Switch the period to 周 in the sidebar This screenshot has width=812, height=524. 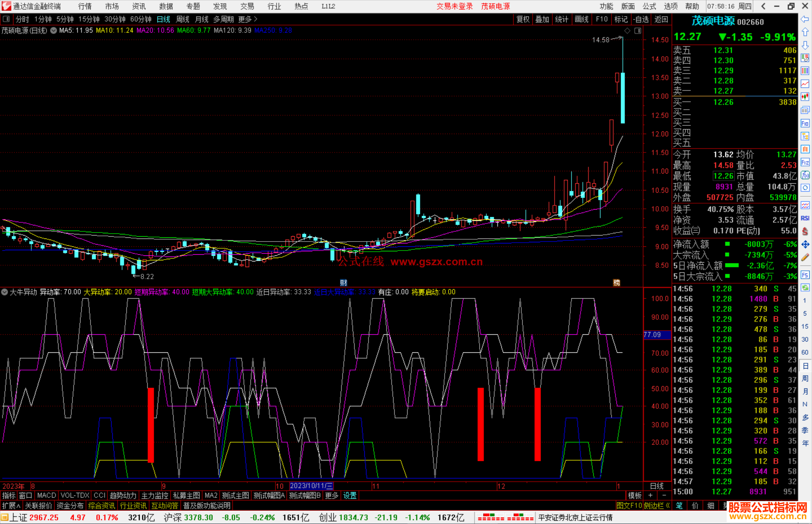click(805, 379)
